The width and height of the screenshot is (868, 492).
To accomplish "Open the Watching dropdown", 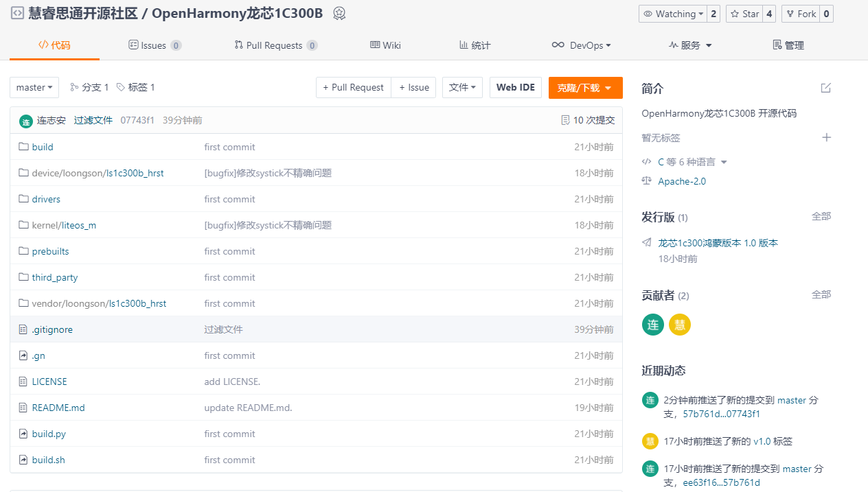I will click(672, 14).
